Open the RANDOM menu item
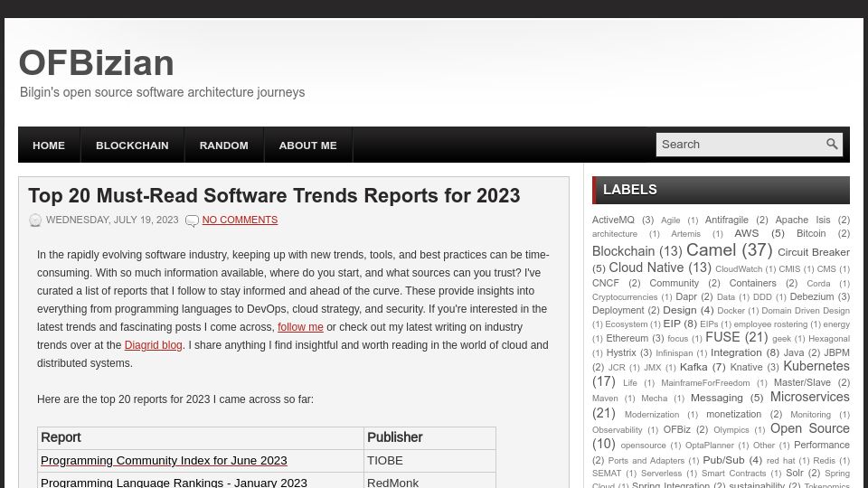The width and height of the screenshot is (868, 488). (223, 145)
